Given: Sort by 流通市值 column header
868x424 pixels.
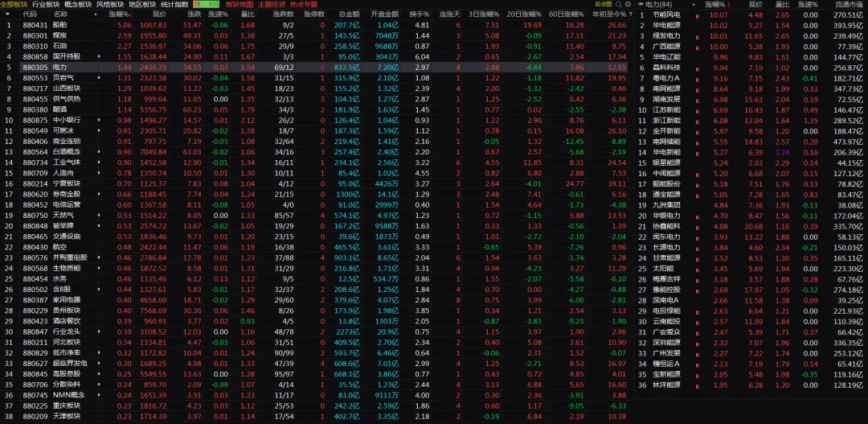Looking at the screenshot, I should 849,5.
